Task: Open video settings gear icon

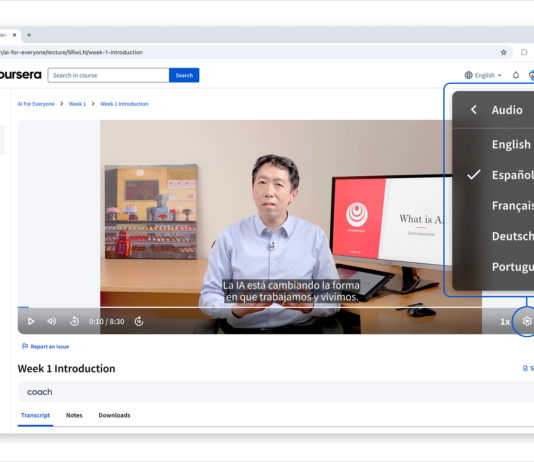Action: click(x=527, y=321)
